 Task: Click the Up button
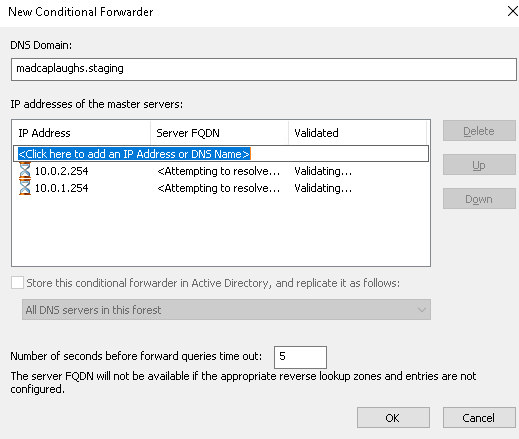pyautogui.click(x=479, y=165)
